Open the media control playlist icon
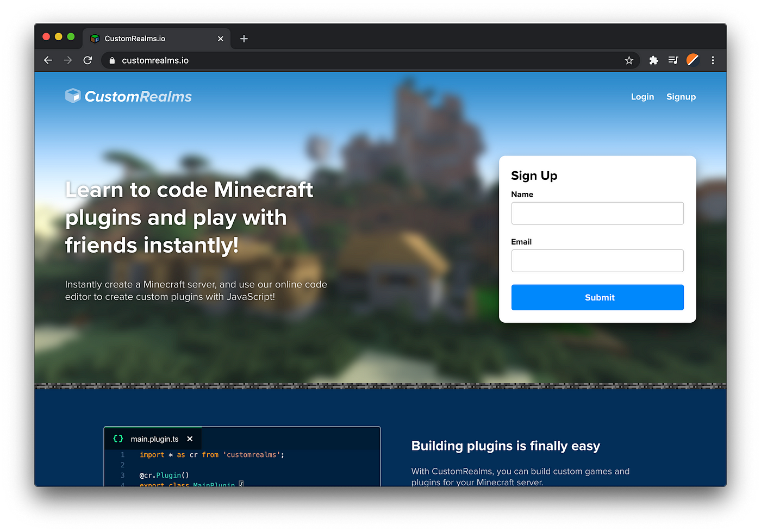Viewport: 761px width, 532px height. (x=673, y=60)
